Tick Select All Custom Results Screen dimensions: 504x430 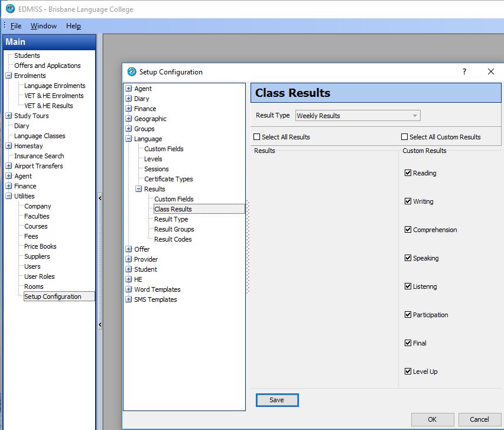[405, 137]
